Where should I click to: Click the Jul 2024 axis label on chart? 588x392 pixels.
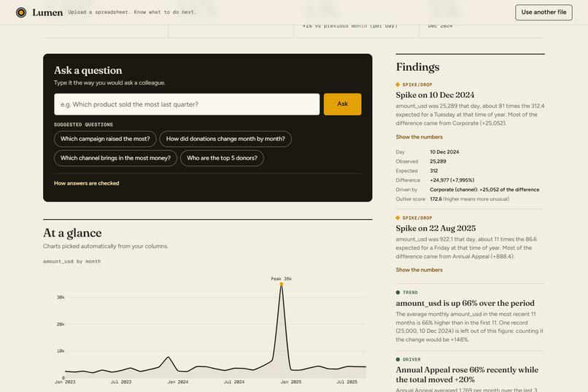coord(234,382)
